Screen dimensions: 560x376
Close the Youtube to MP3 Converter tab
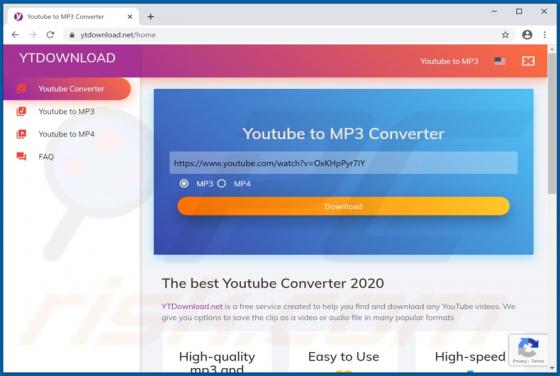[130, 16]
